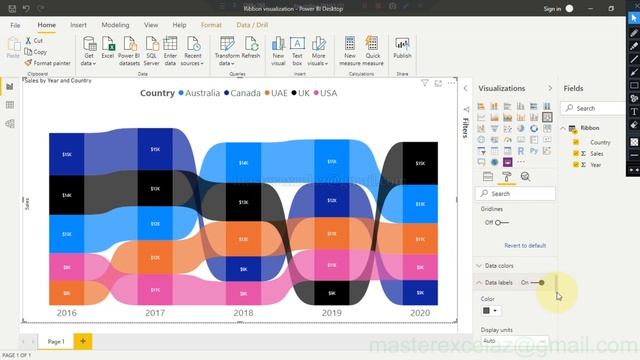The image size is (640, 360).
Task: Pick the text tool in annotation bar
Action: click(x=634, y=112)
